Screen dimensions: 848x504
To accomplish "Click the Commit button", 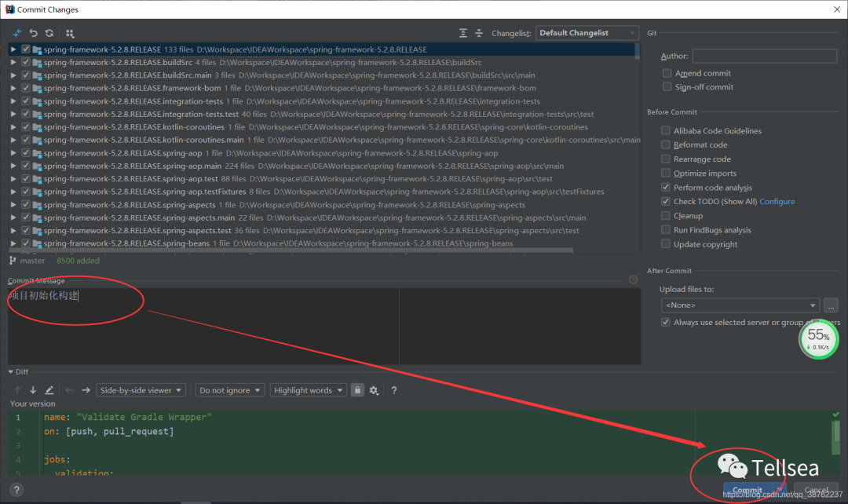I will [x=747, y=490].
